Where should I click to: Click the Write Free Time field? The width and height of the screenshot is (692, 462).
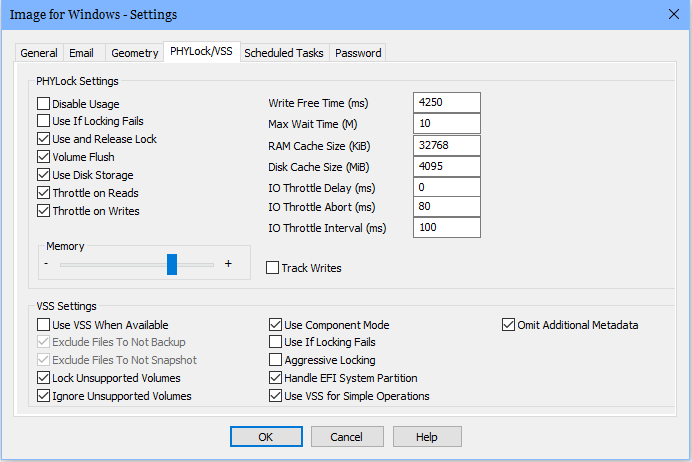(447, 102)
